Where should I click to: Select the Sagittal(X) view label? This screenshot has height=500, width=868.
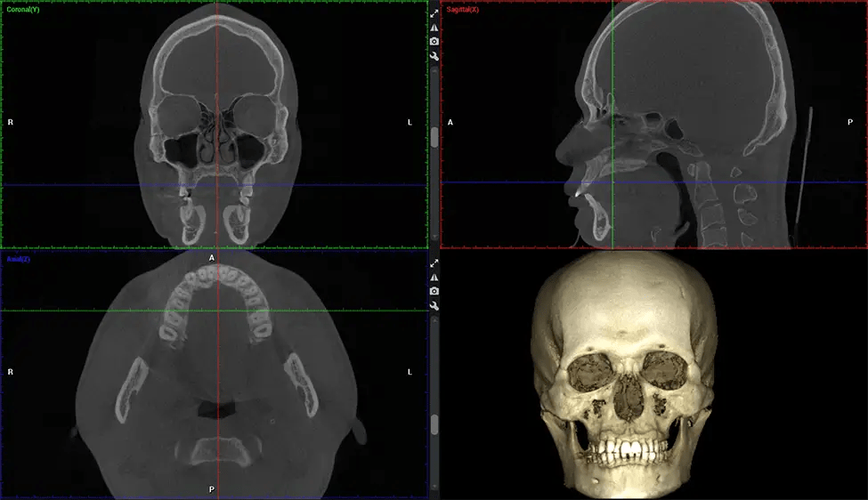coord(463,9)
